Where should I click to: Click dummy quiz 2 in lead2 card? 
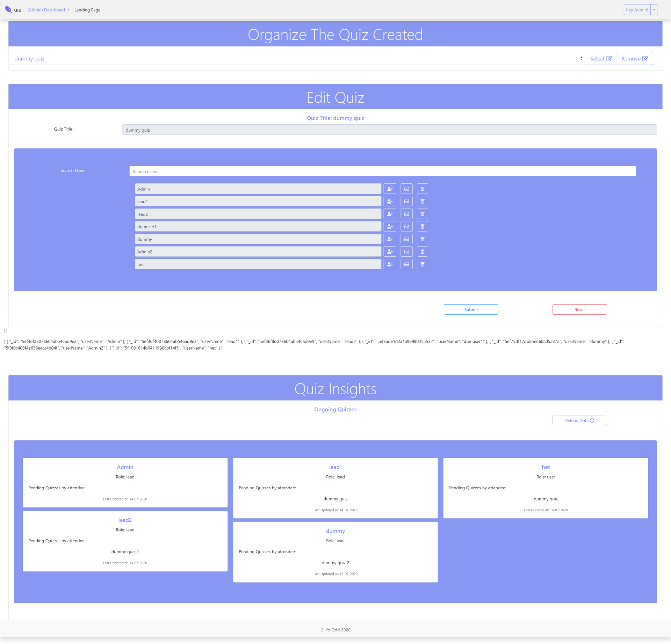point(125,552)
